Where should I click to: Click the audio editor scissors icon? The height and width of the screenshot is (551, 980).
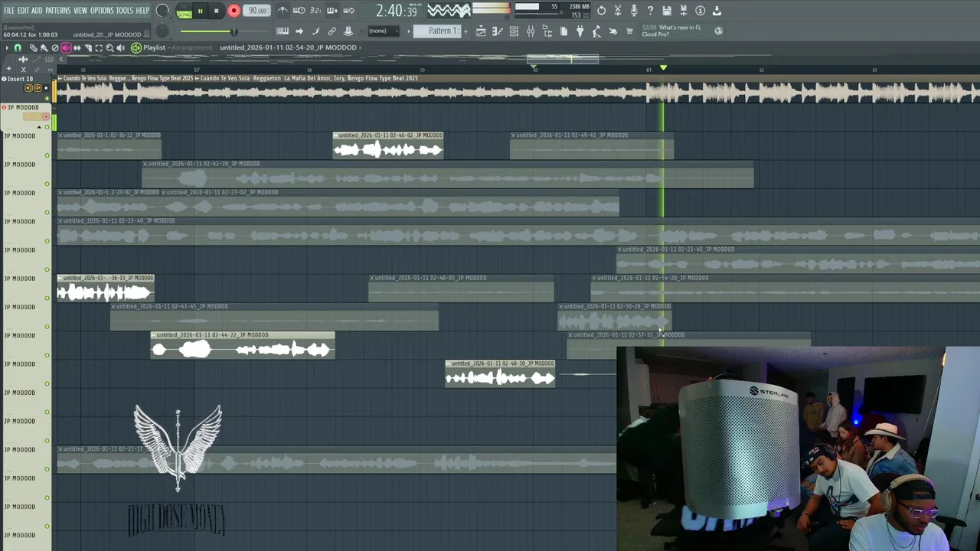[x=618, y=11]
